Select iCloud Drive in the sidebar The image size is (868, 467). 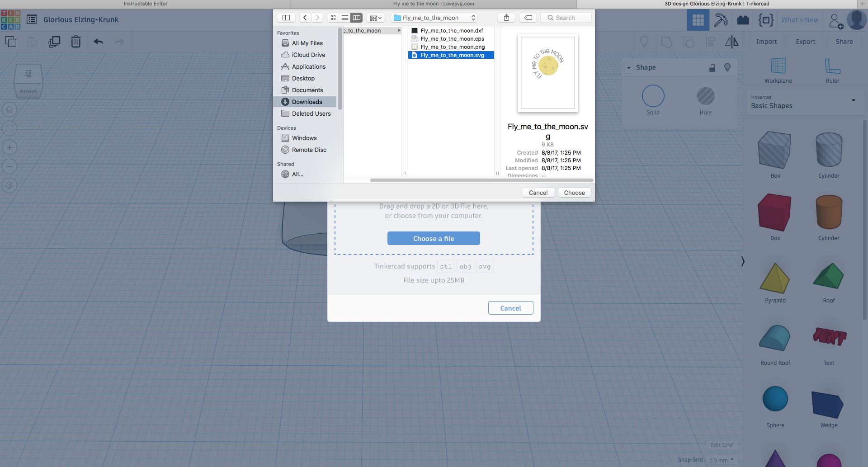(x=305, y=55)
